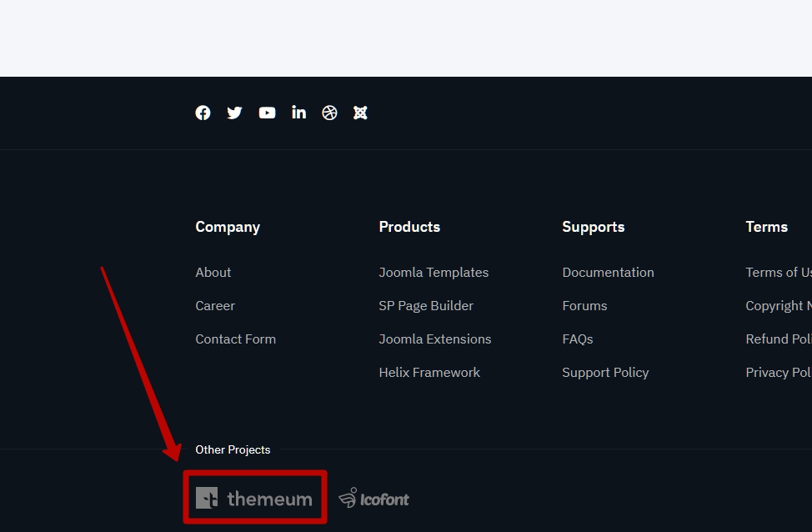Browse Joomla Templates
The image size is (812, 532).
pos(434,273)
